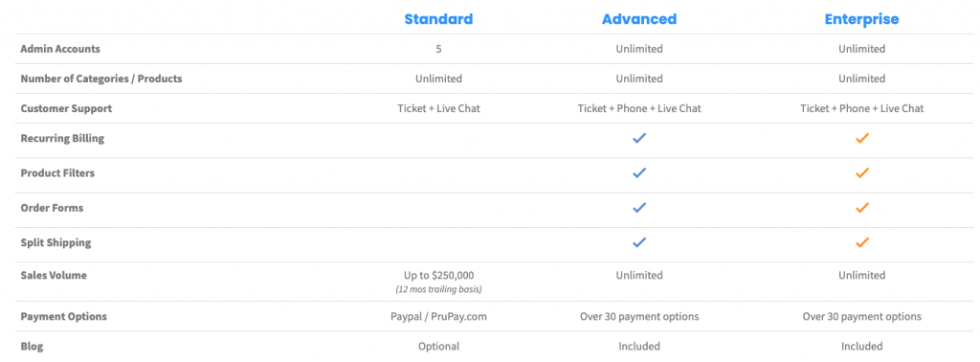Click Advanced's Over 30 payment options text
The image size is (980, 362).
tap(639, 316)
